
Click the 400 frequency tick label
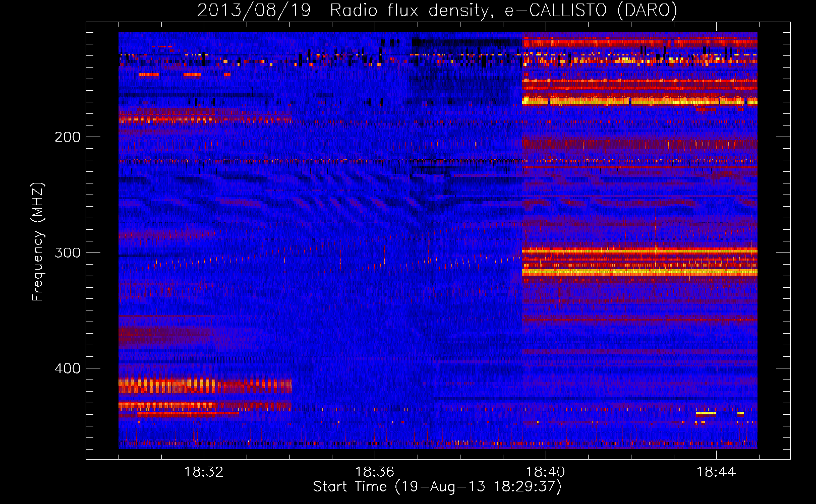pyautogui.click(x=68, y=368)
